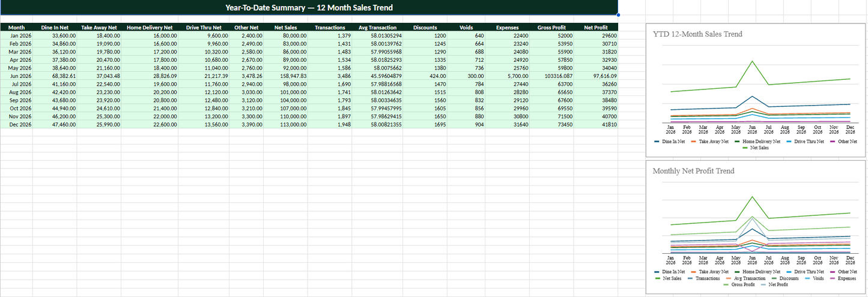Select the 424.00 Discounts cell
Screen dimensions: 868x297
(425, 76)
